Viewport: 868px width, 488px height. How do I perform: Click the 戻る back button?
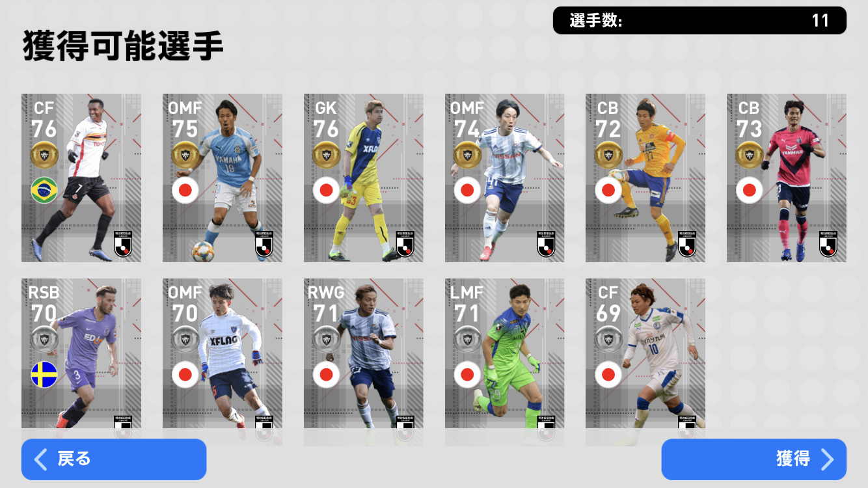(x=114, y=459)
